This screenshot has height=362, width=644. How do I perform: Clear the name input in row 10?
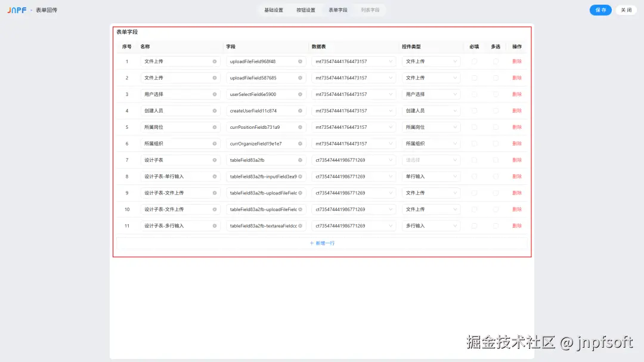point(215,209)
